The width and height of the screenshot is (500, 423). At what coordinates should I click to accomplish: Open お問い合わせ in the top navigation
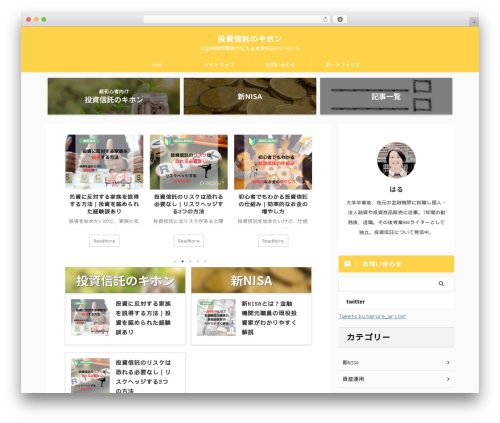pyautogui.click(x=280, y=65)
